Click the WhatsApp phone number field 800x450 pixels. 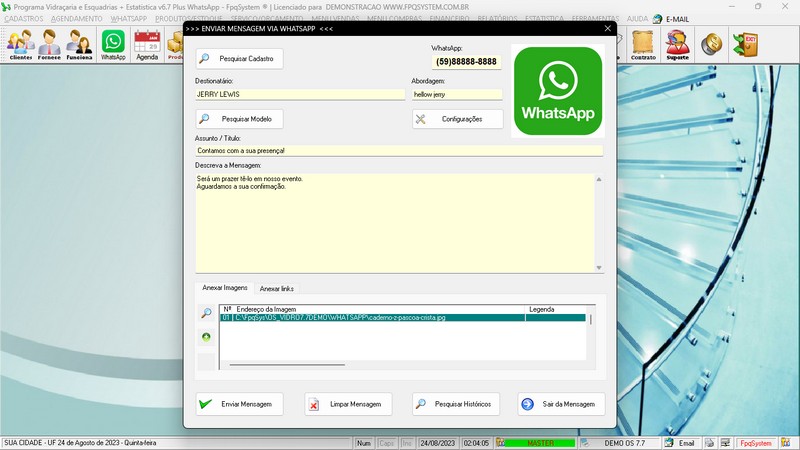click(466, 62)
